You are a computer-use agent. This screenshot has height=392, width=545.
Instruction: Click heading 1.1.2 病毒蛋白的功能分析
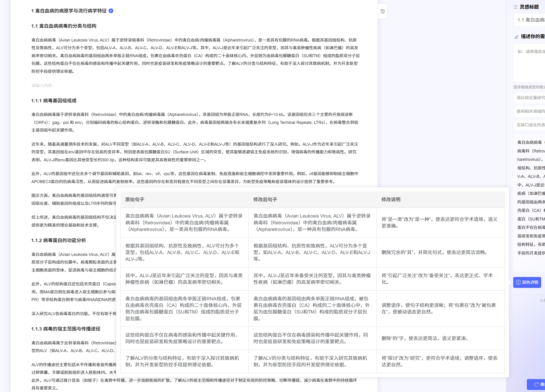point(59,240)
